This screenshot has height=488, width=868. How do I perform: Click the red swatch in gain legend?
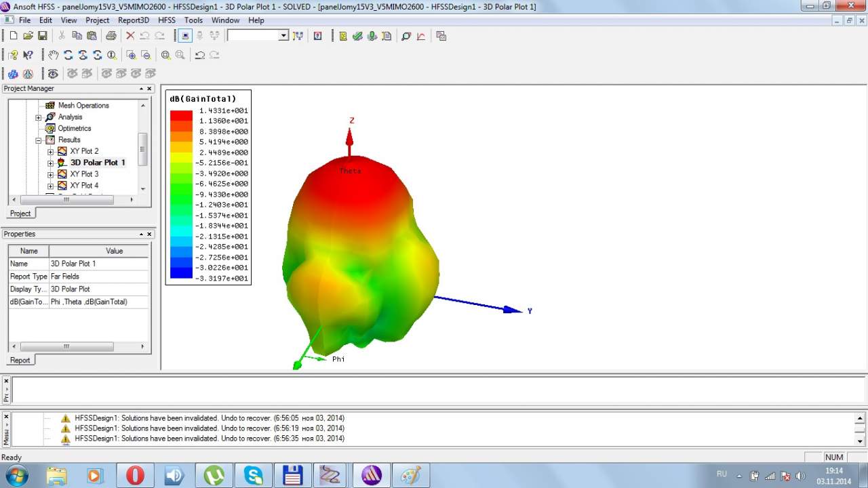pos(181,115)
